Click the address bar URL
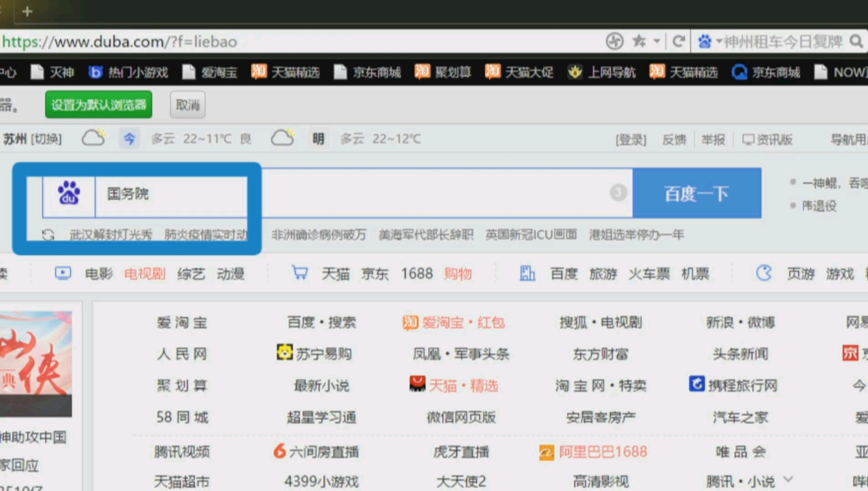Screen dimensions: 868x491 pyautogui.click(x=119, y=42)
